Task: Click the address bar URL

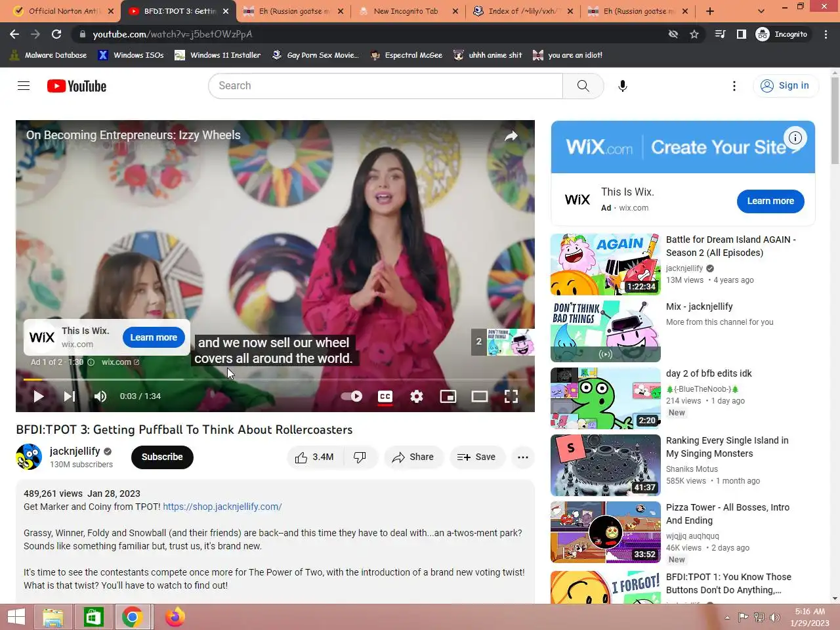Action: pos(173,34)
